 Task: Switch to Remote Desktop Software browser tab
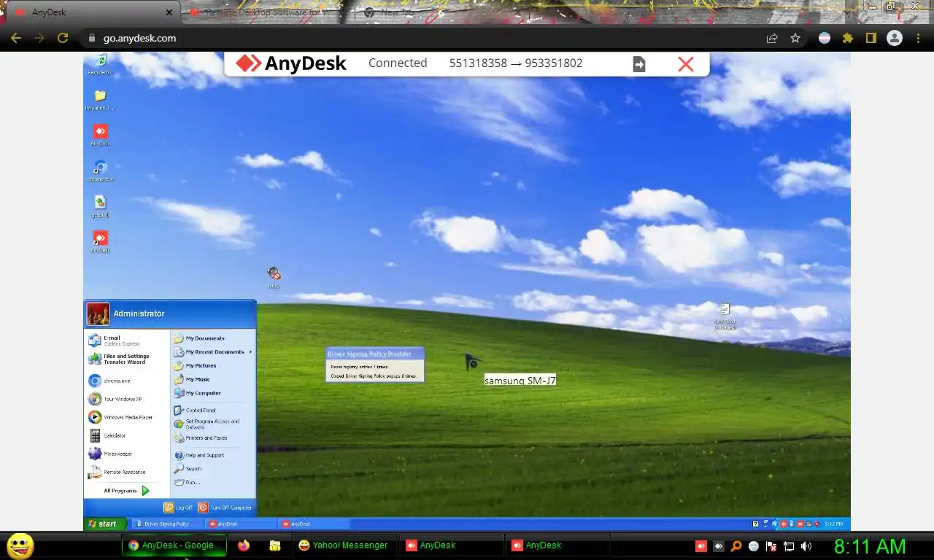266,12
